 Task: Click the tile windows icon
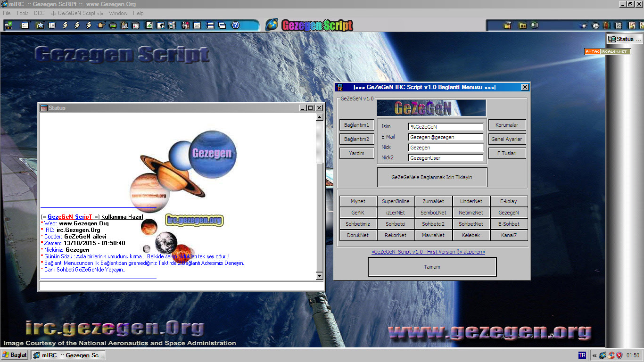(210, 25)
